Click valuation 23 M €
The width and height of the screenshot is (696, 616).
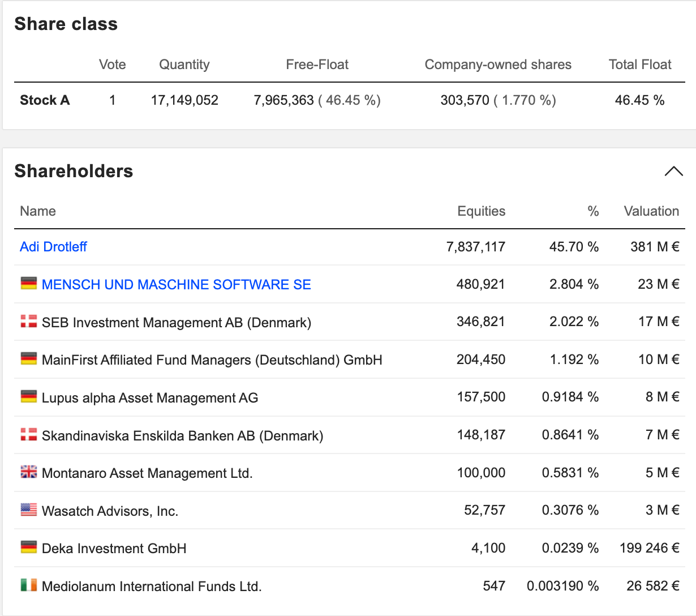pos(659,284)
